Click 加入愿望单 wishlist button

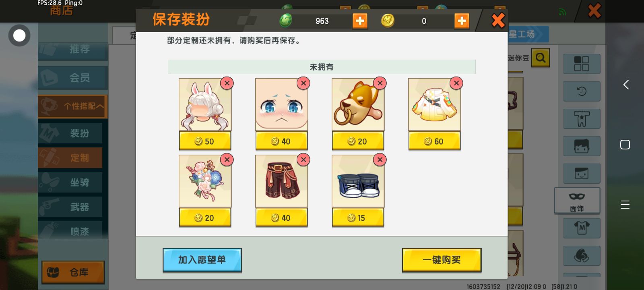point(202,260)
